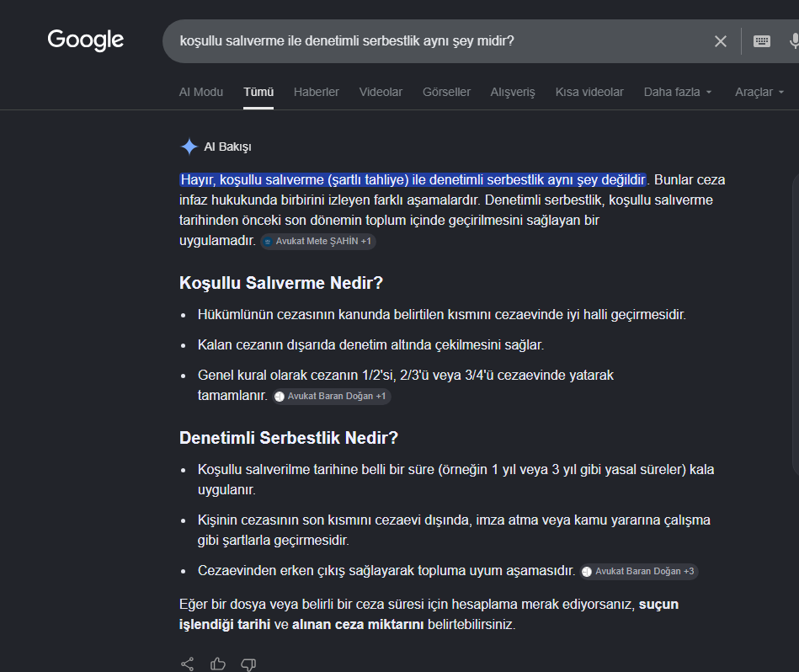Open the Görseller tab
The width and height of the screenshot is (799, 672).
(446, 93)
